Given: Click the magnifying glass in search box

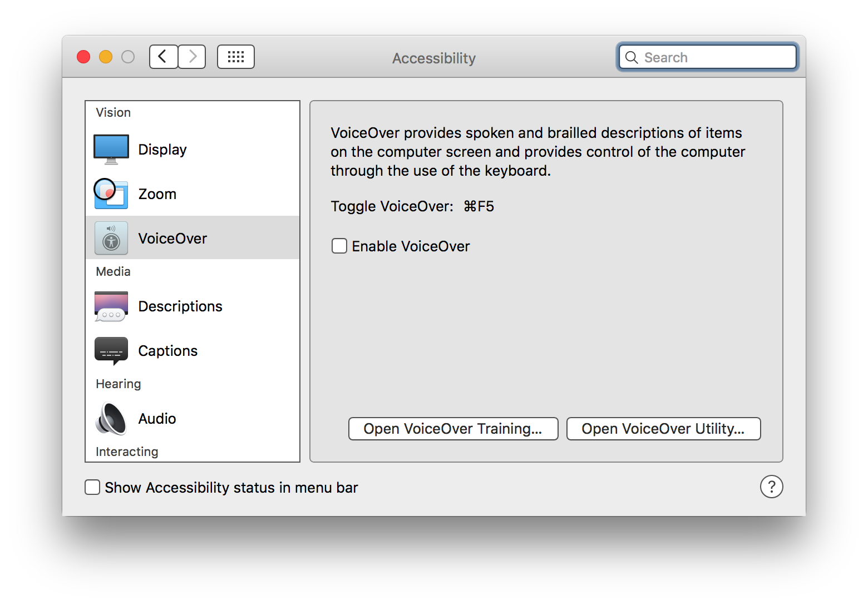Looking at the screenshot, I should 632,57.
